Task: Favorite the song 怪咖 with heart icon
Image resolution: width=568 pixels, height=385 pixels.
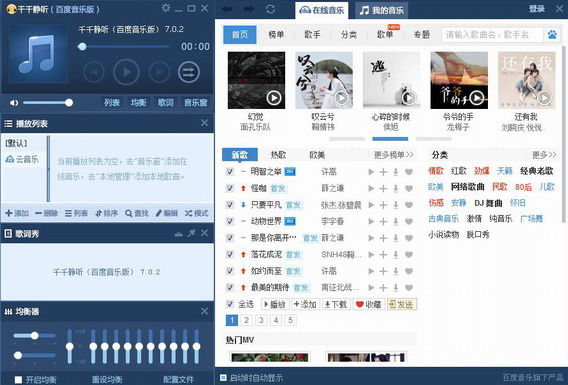Action: coord(409,188)
